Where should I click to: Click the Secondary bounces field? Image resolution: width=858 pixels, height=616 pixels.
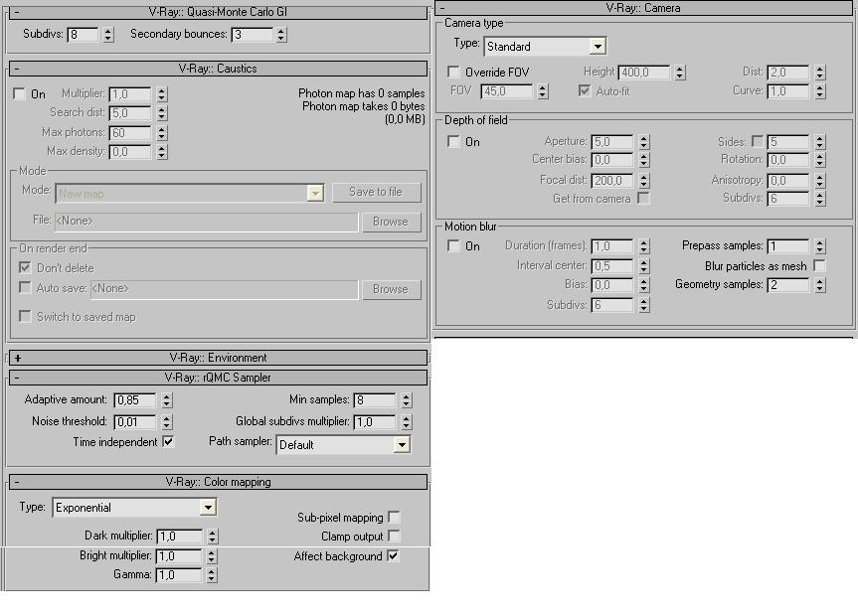click(252, 35)
